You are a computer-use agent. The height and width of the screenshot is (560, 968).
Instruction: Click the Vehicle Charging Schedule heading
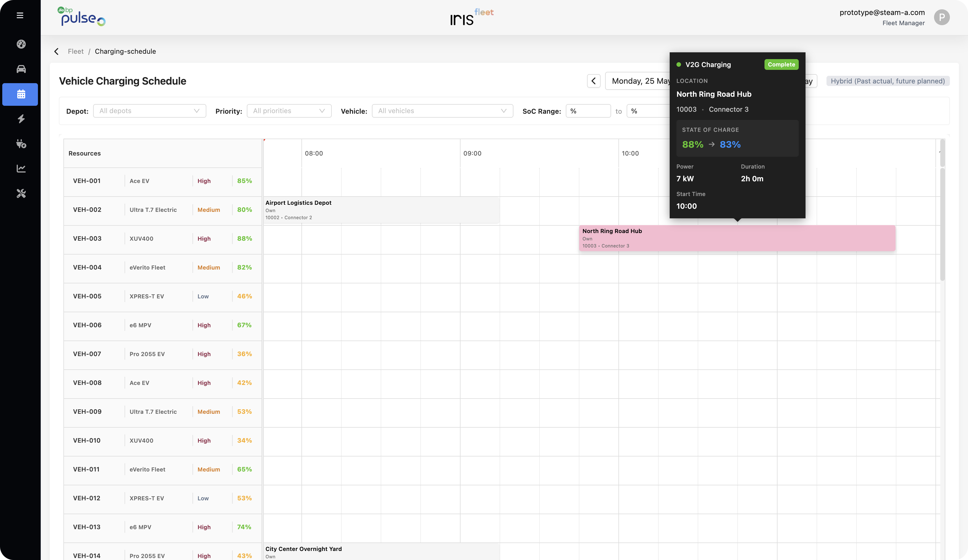tap(123, 81)
